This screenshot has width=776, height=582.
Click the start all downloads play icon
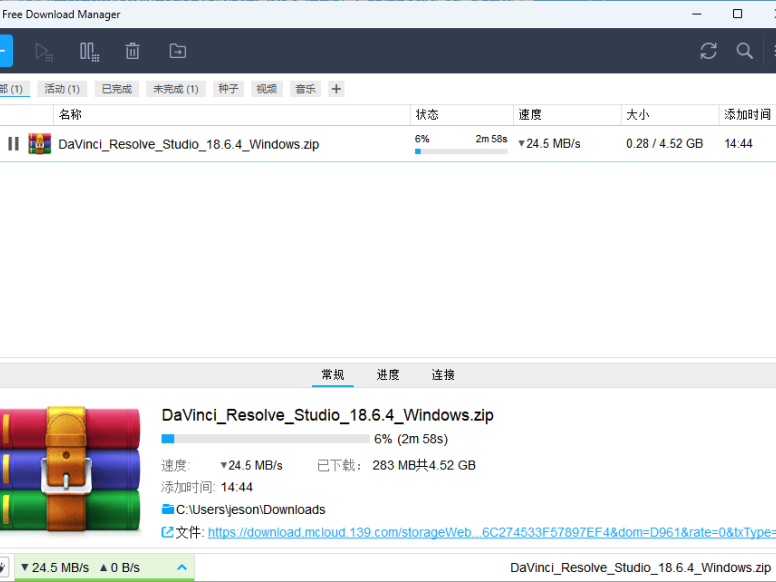(x=44, y=51)
